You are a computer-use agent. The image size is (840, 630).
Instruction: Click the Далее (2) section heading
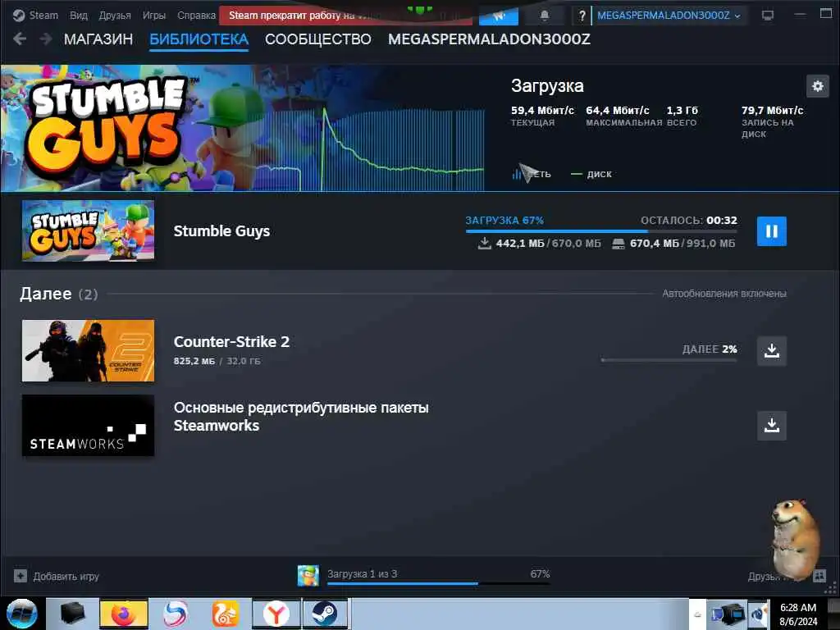point(59,294)
